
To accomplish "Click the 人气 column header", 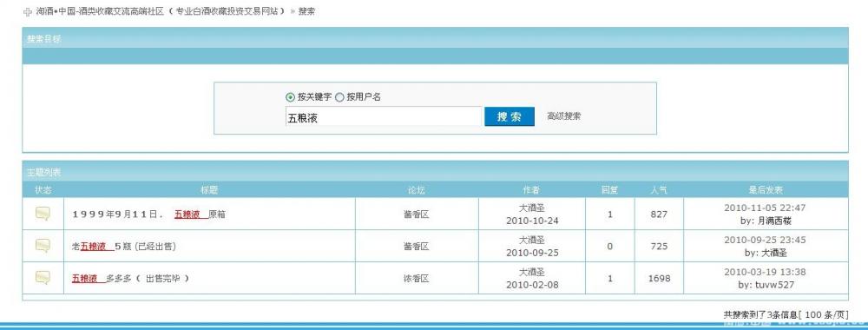I will 659,190.
